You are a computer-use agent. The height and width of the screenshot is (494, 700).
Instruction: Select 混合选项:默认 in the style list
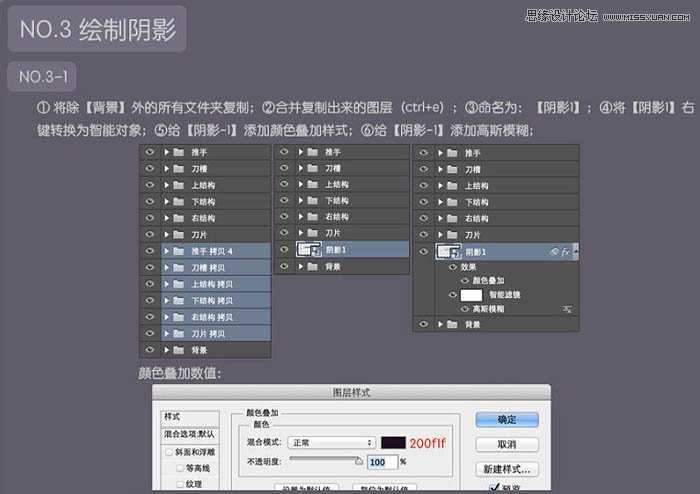click(190, 434)
